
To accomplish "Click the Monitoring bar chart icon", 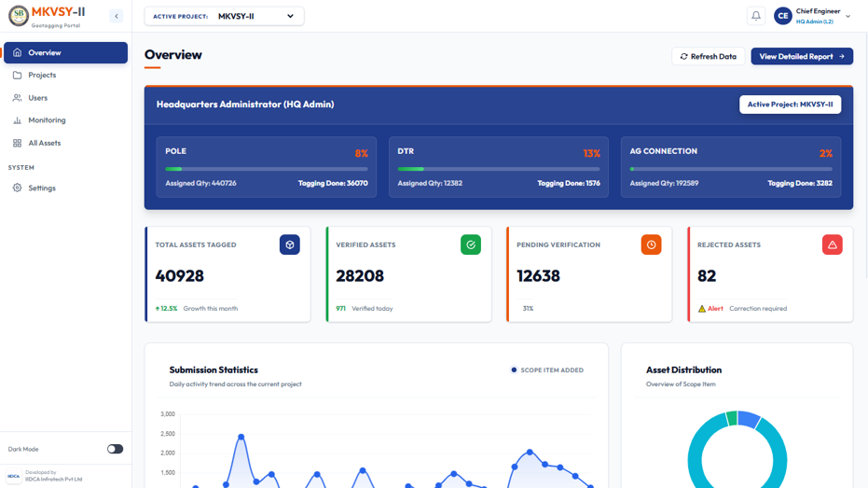I will point(17,120).
